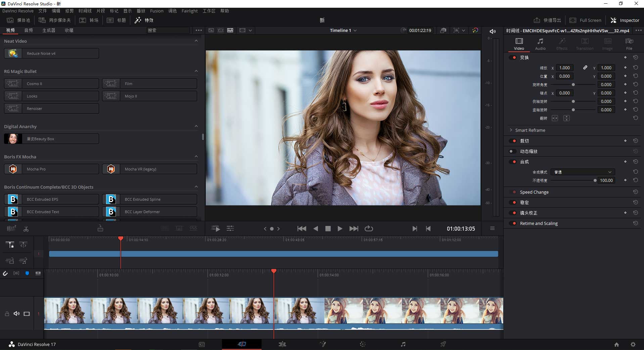The image size is (644, 350).
Task: Play in reverse
Action: (x=316, y=229)
